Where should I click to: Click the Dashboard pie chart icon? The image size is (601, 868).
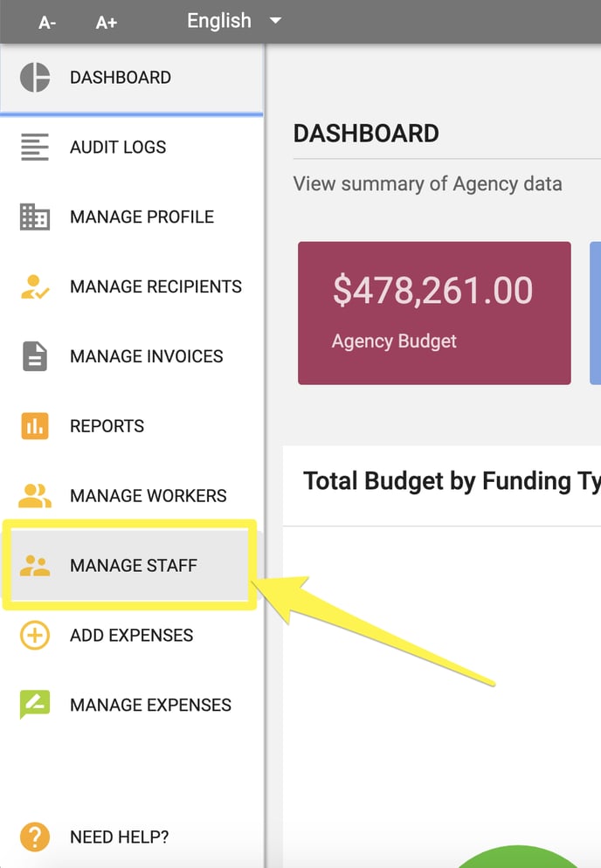pos(35,78)
